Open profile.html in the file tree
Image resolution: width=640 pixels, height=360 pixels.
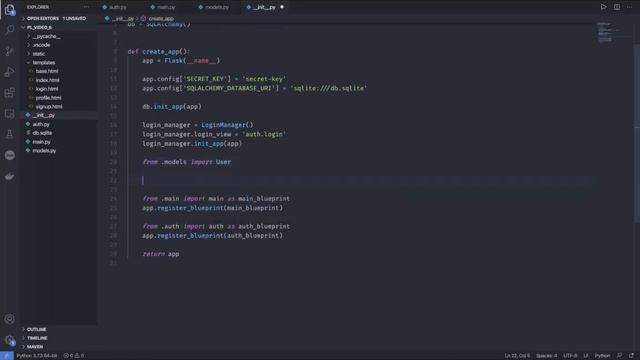click(48, 98)
